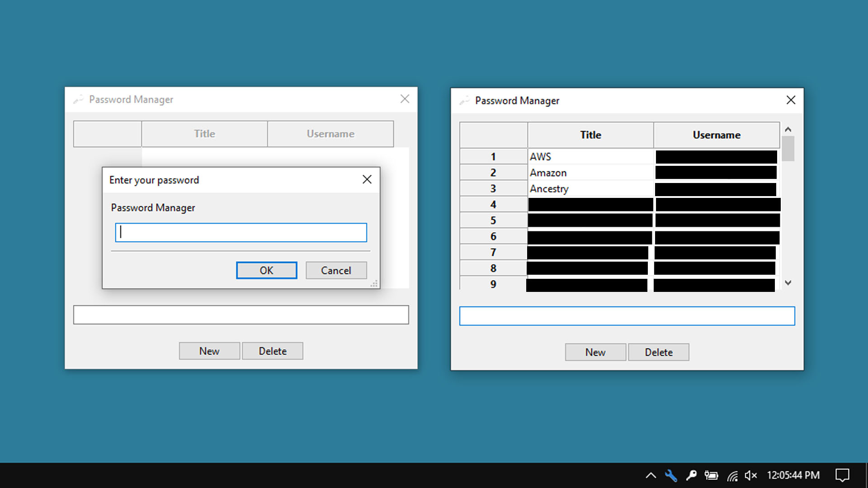Screen dimensions: 868x488
Task: Open the notification center icon
Action: pyautogui.click(x=842, y=475)
